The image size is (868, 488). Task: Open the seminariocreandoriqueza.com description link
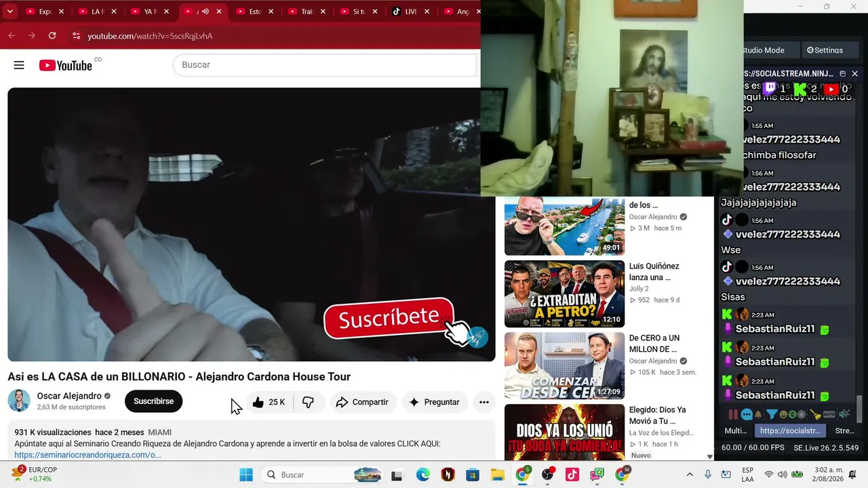tap(87, 455)
